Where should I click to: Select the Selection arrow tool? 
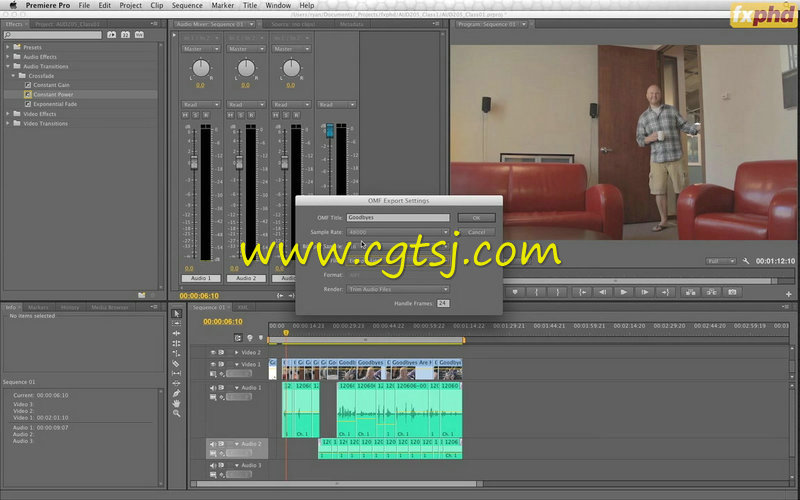point(177,313)
